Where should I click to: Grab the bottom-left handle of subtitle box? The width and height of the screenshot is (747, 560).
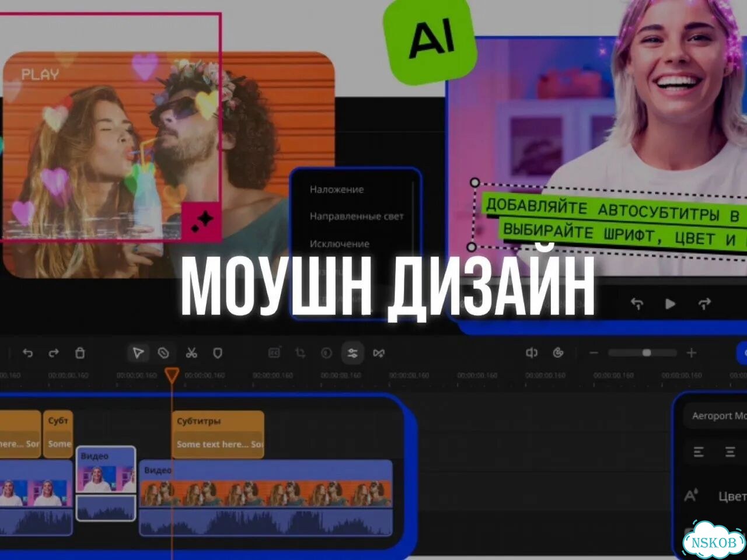tap(472, 247)
